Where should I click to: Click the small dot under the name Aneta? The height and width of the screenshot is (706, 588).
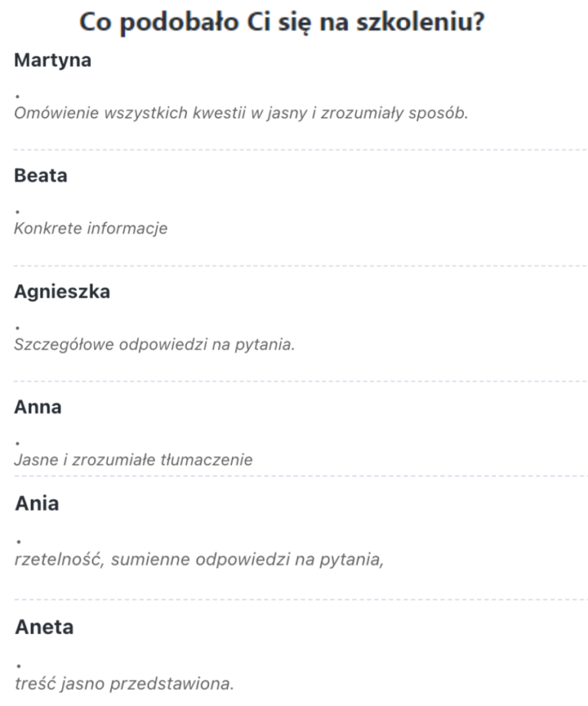coord(17,664)
